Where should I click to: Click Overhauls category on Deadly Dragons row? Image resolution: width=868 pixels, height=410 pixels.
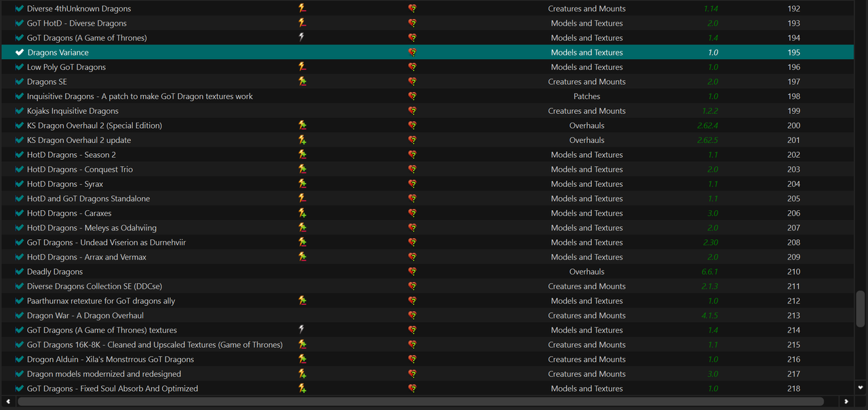click(x=587, y=272)
